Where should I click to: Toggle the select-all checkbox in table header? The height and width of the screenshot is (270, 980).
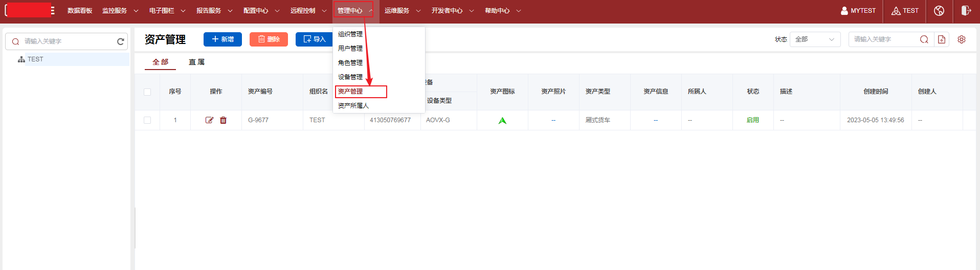(x=147, y=92)
